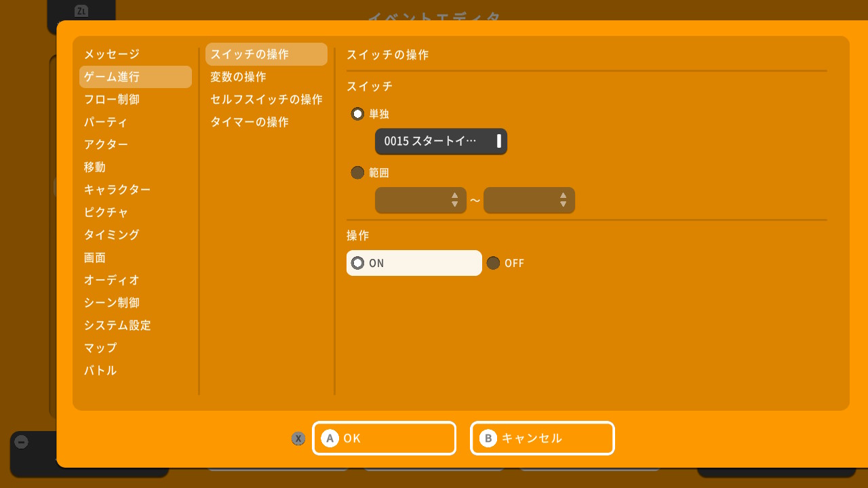868x488 pixels.
Task: Select the オーディオ category
Action: click(136, 280)
